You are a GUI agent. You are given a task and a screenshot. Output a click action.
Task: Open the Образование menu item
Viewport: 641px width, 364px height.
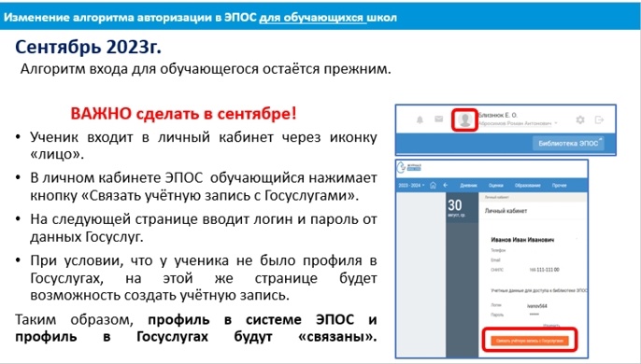[x=527, y=186]
